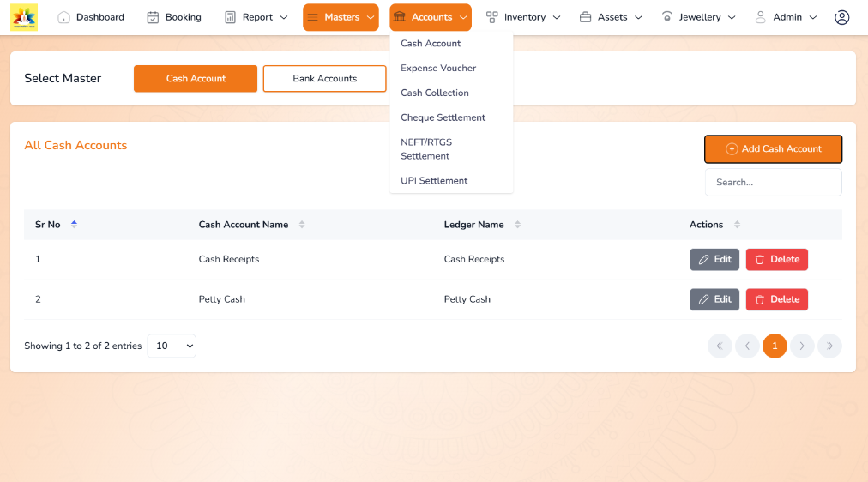
Task: Click the app logo in top-left corner
Action: point(24,17)
